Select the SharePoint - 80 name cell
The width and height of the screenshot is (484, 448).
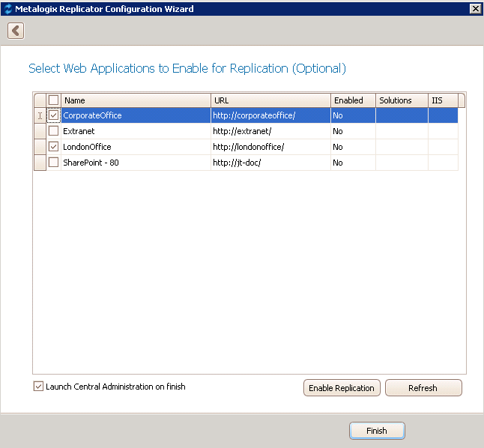[136, 163]
